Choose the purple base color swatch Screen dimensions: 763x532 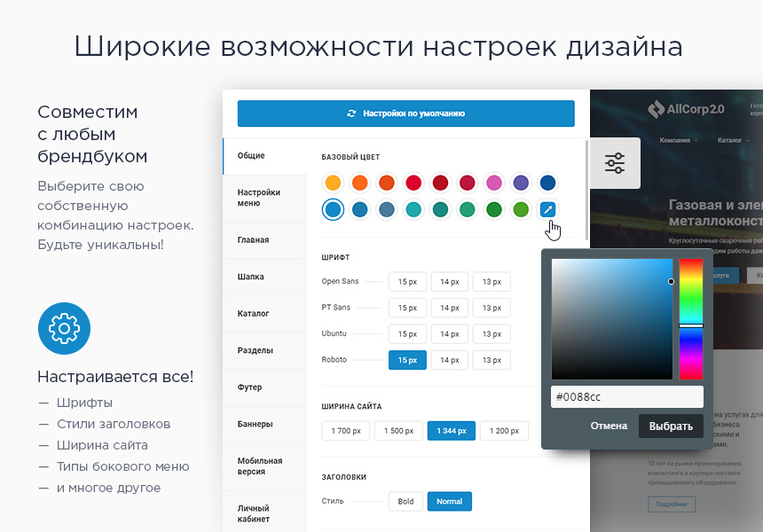pos(521,183)
